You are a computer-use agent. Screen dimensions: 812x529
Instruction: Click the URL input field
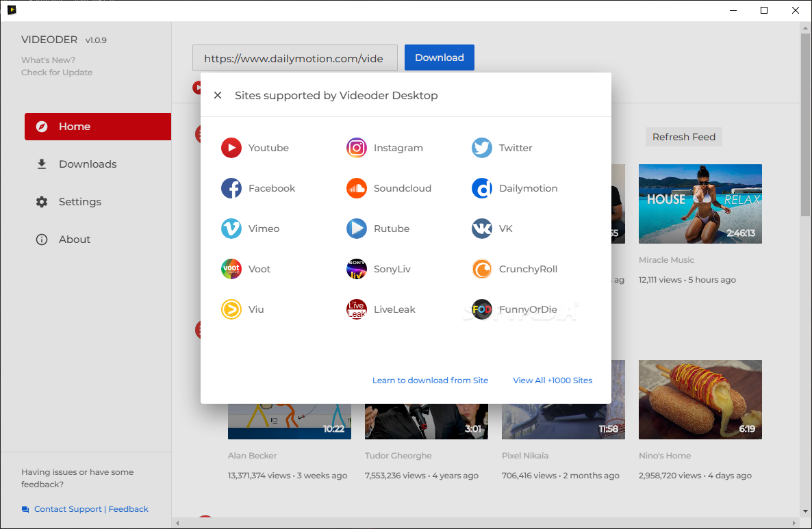click(x=294, y=58)
